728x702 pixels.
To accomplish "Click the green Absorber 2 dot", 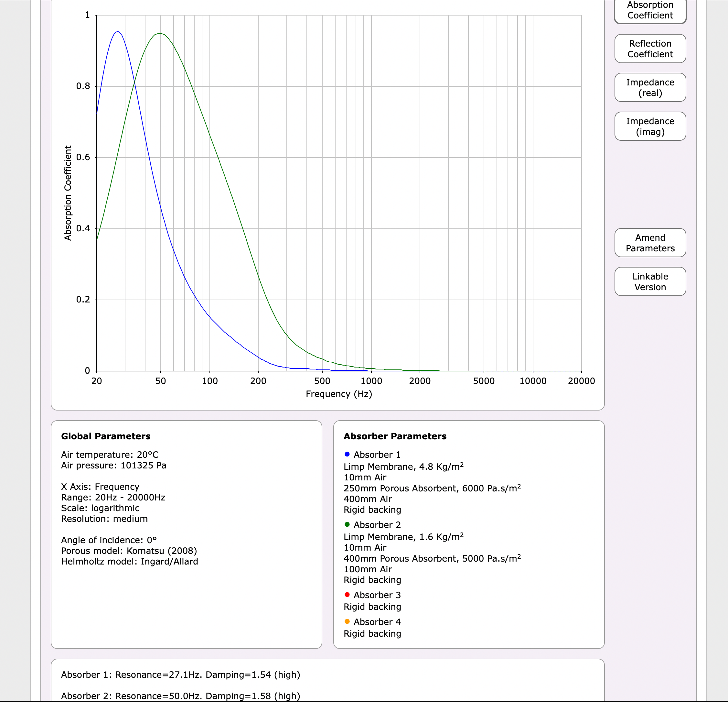I will point(347,524).
